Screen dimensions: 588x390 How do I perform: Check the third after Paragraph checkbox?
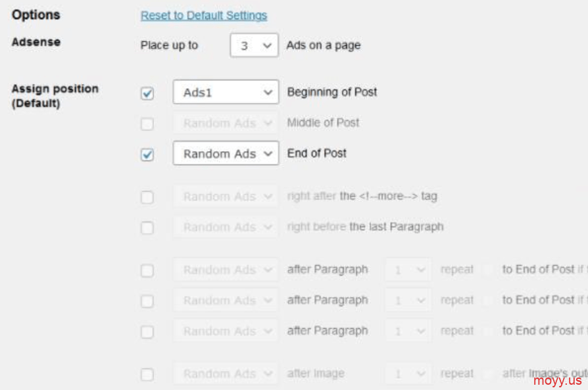point(147,332)
